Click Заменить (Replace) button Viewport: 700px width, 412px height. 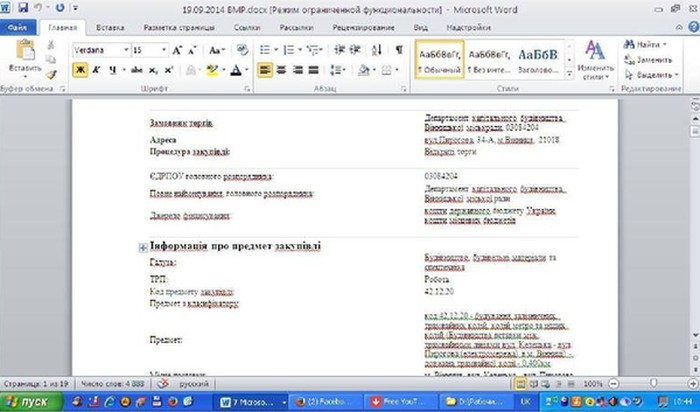(648, 60)
